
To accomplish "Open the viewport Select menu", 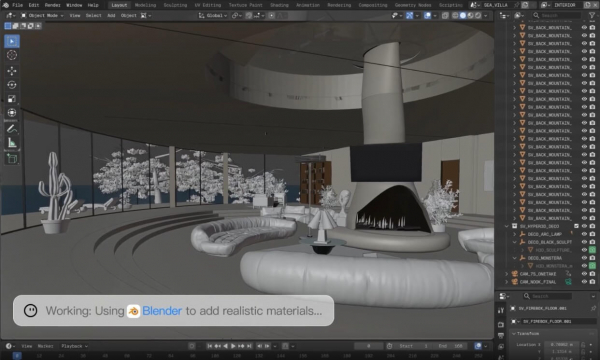I will point(93,15).
